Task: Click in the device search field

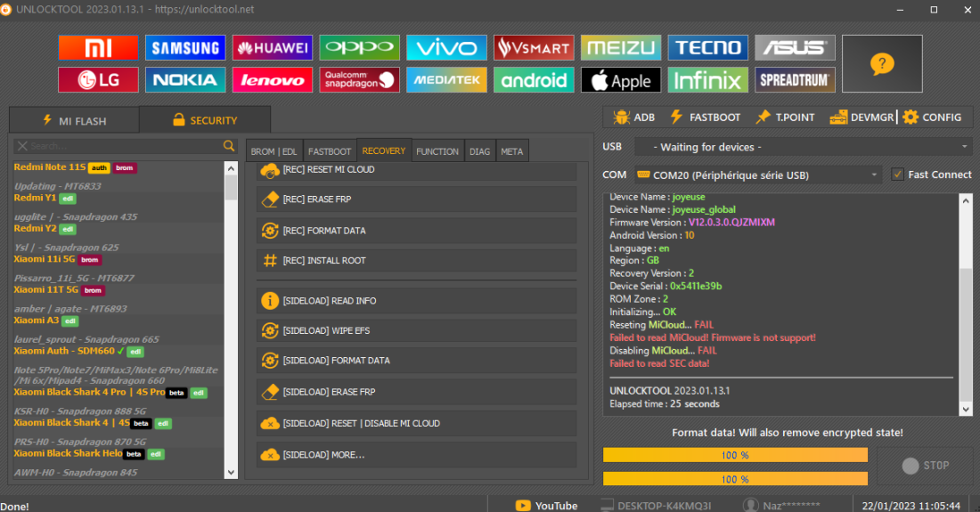Action: (125, 145)
